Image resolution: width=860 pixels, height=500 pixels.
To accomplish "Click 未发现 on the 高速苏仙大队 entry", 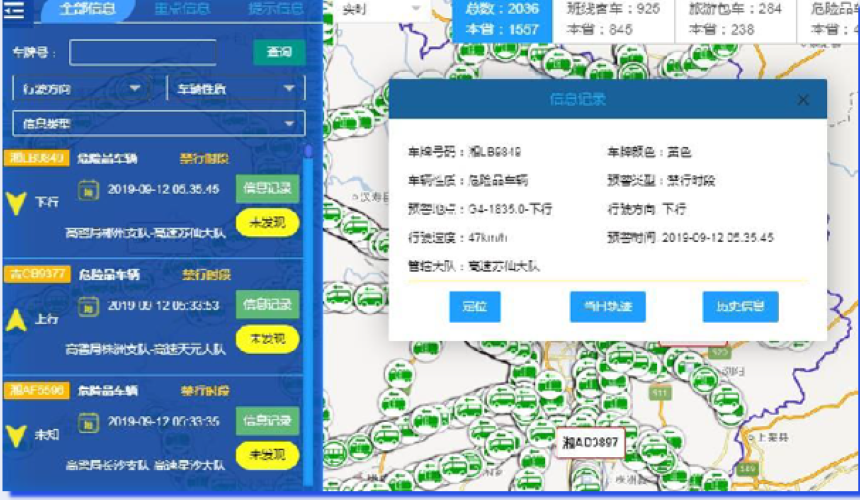I will [x=267, y=223].
